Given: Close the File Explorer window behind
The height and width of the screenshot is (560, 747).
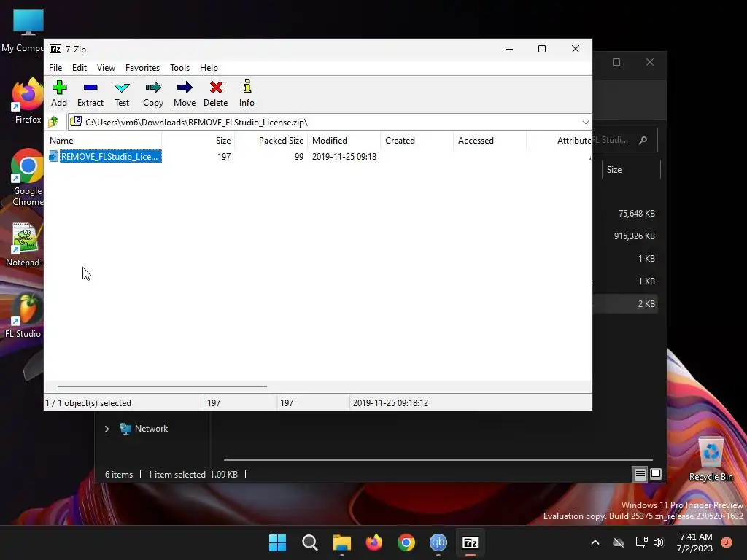Looking at the screenshot, I should (650, 62).
